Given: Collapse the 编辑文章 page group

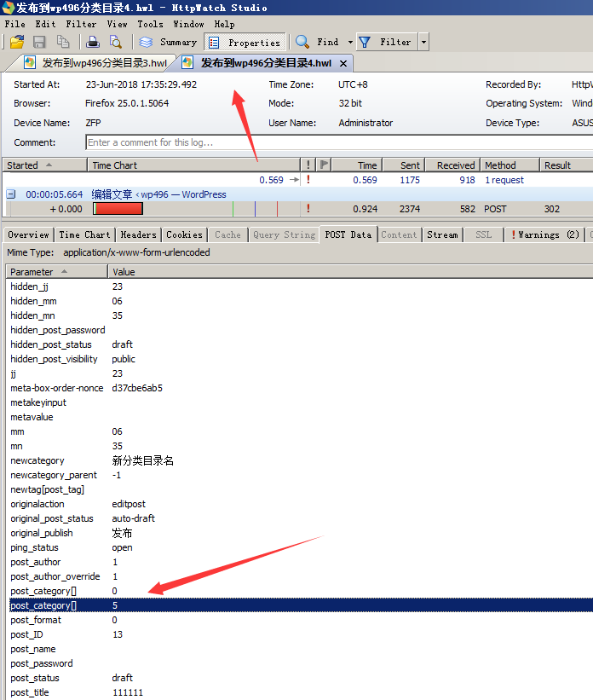Looking at the screenshot, I should point(11,194).
